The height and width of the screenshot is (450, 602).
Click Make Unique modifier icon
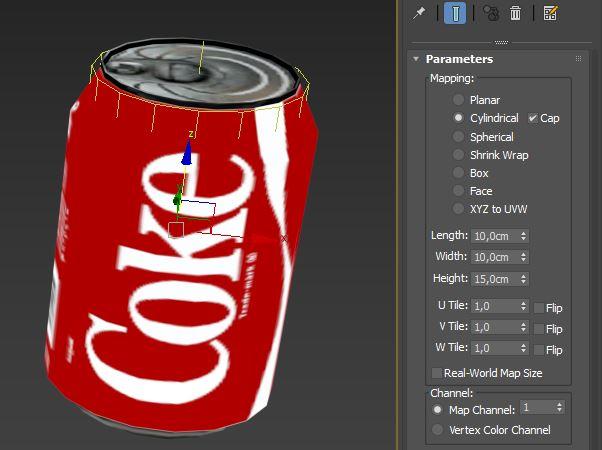491,13
